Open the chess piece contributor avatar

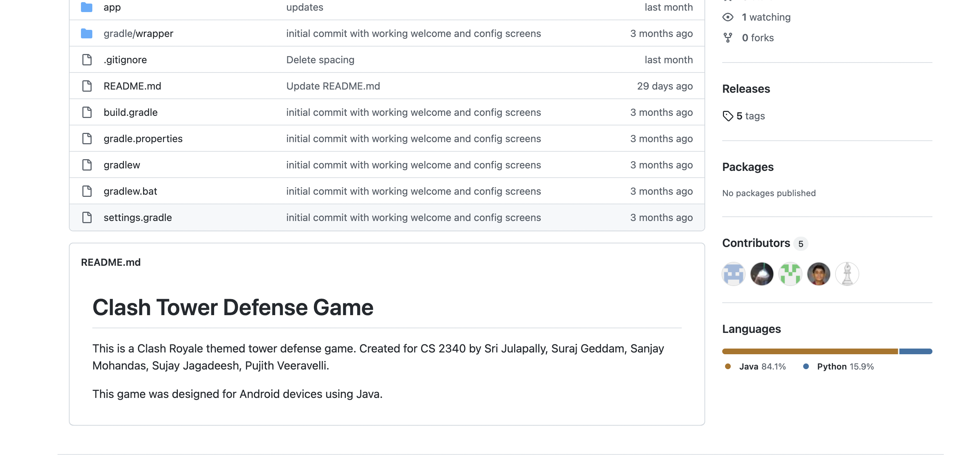(847, 274)
